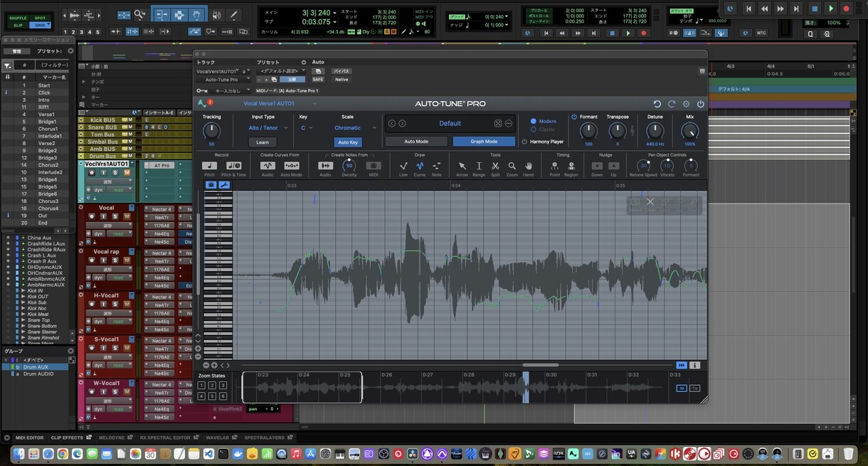
Task: Switch to Auto Mode
Action: pos(416,142)
